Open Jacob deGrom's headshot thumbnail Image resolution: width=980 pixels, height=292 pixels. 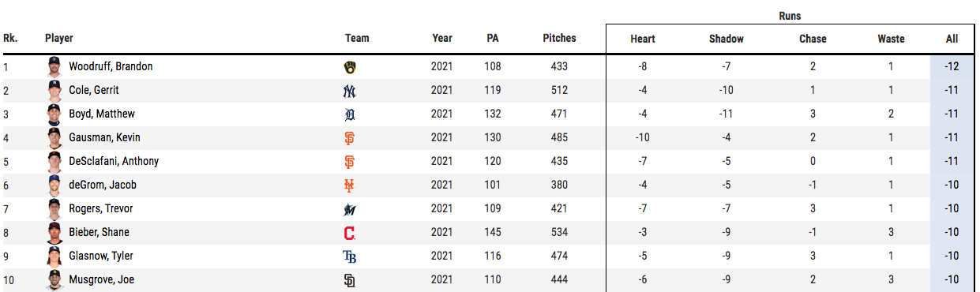pyautogui.click(x=54, y=185)
